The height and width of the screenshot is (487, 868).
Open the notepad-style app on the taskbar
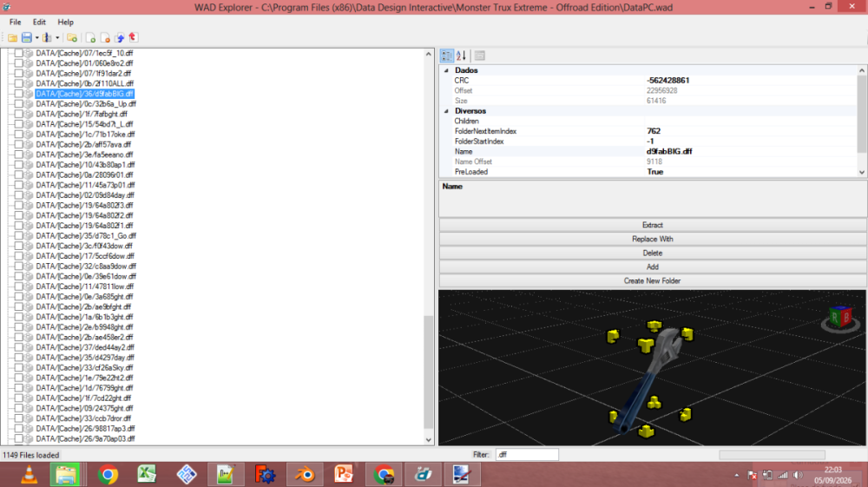[x=226, y=475]
